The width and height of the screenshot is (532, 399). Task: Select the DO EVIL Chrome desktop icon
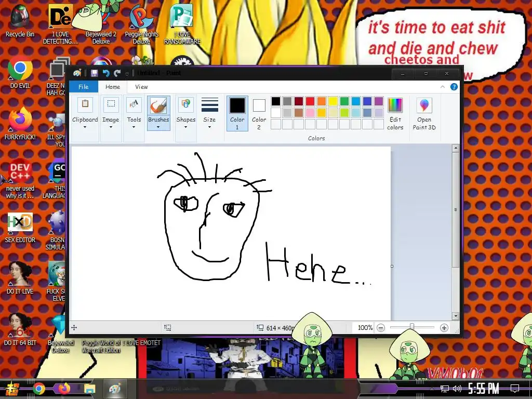20,73
